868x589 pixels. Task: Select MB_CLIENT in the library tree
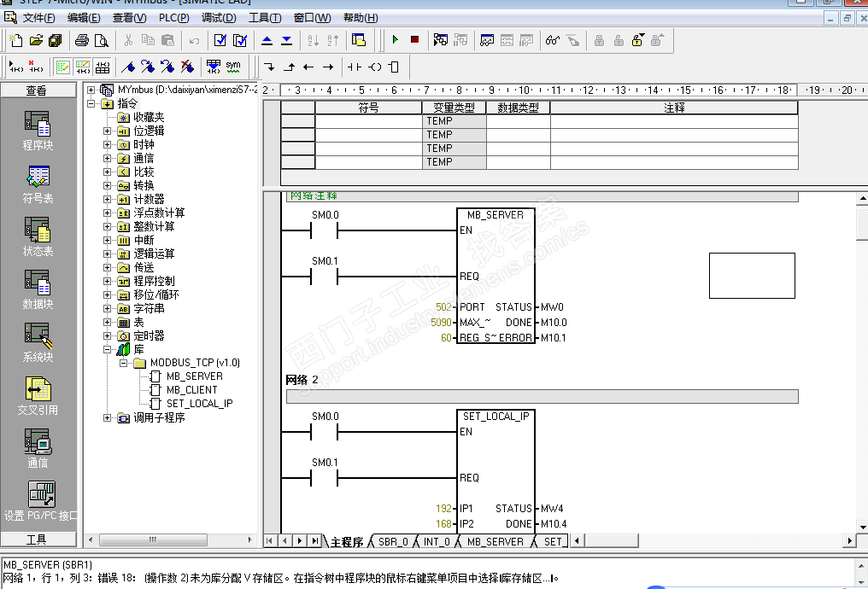pos(191,390)
